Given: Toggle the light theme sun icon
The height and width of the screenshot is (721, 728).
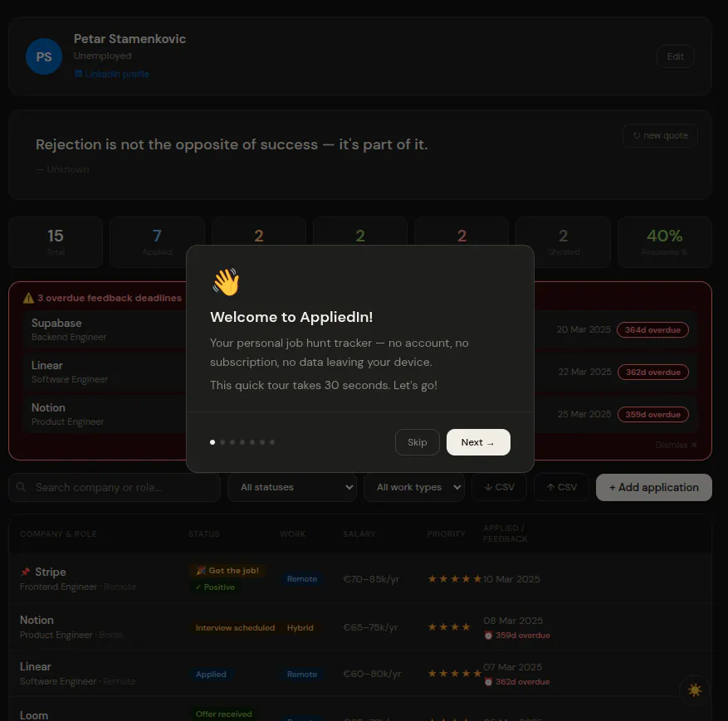Looking at the screenshot, I should [695, 690].
